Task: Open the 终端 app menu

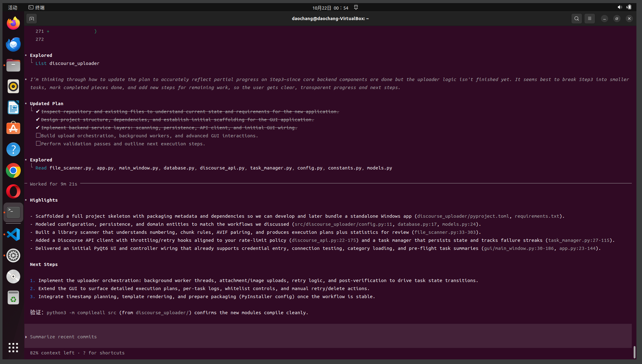Action: (x=37, y=7)
